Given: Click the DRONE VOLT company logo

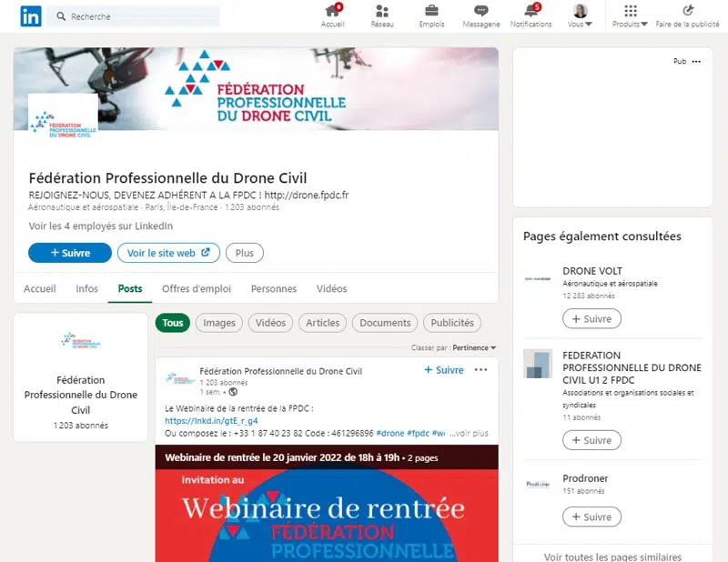Looking at the screenshot, I should (x=538, y=279).
